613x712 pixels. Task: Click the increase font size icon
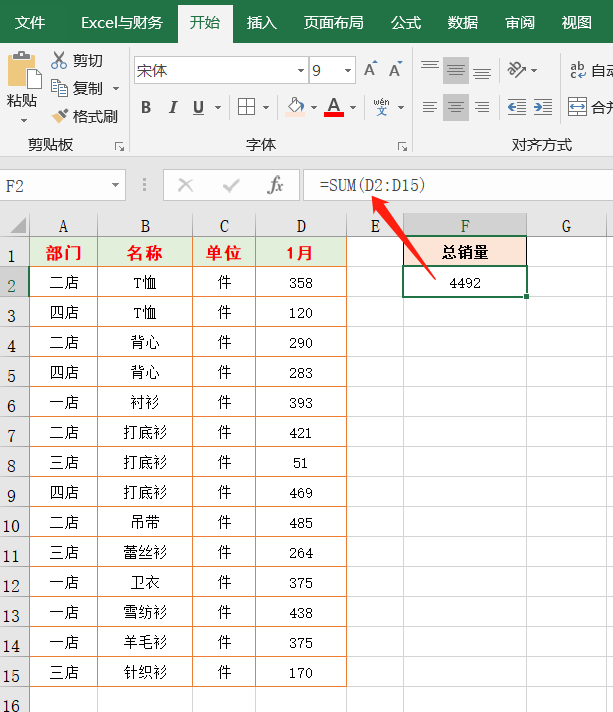point(370,70)
